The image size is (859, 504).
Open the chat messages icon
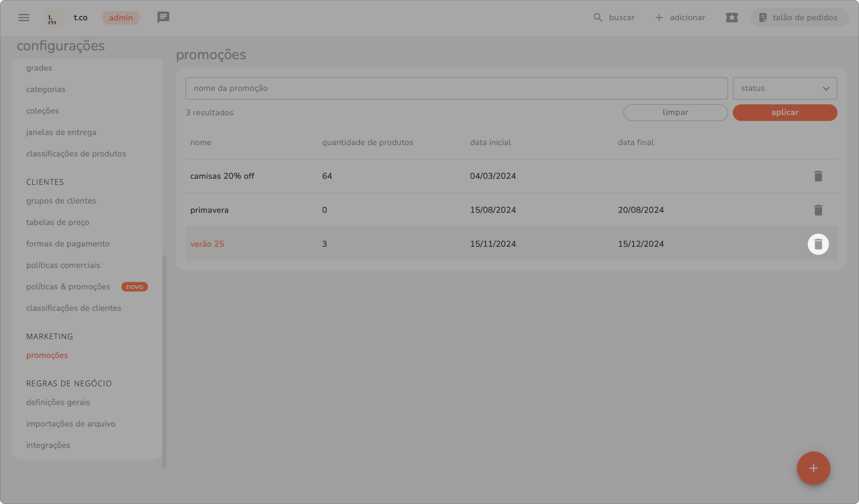(163, 17)
